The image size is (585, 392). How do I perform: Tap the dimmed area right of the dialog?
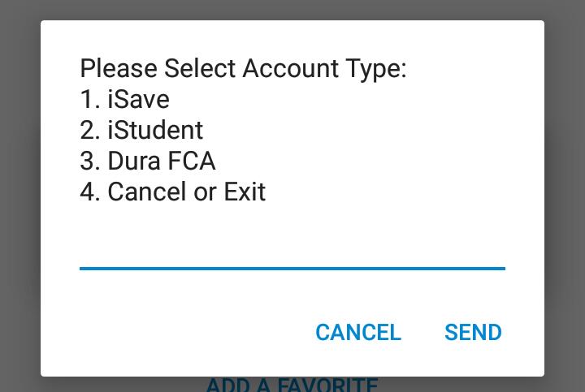pos(565,195)
